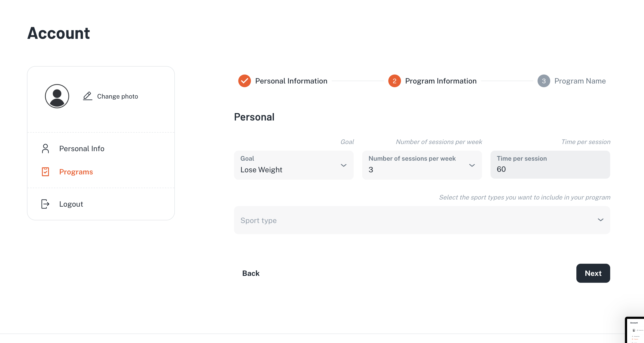Open the Sport type dropdown
Screen dimensions: 644x343
(x=422, y=220)
